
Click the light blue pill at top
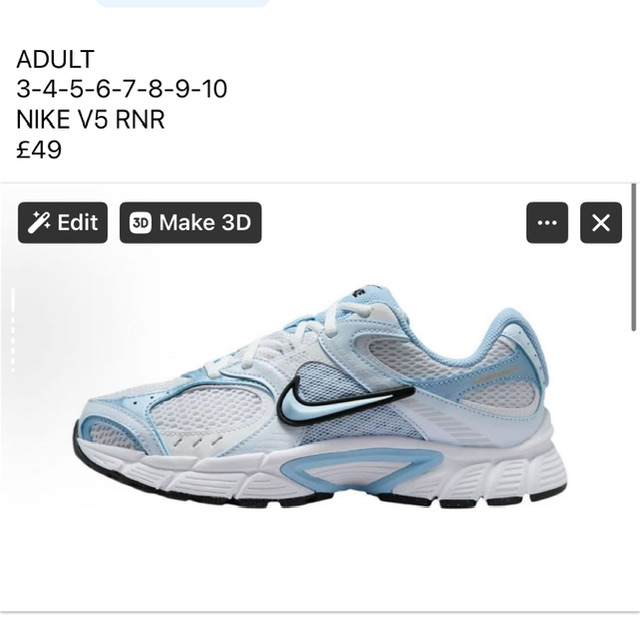tap(183, 3)
